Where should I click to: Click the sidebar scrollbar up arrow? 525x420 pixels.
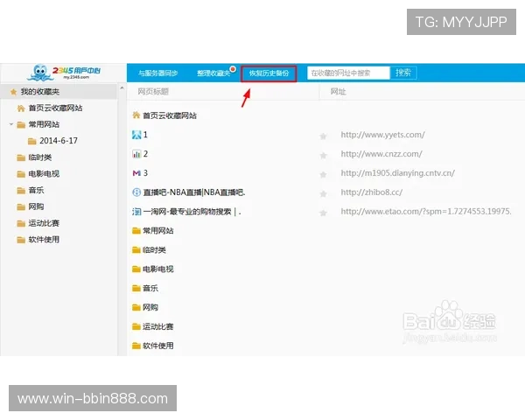tap(122, 88)
